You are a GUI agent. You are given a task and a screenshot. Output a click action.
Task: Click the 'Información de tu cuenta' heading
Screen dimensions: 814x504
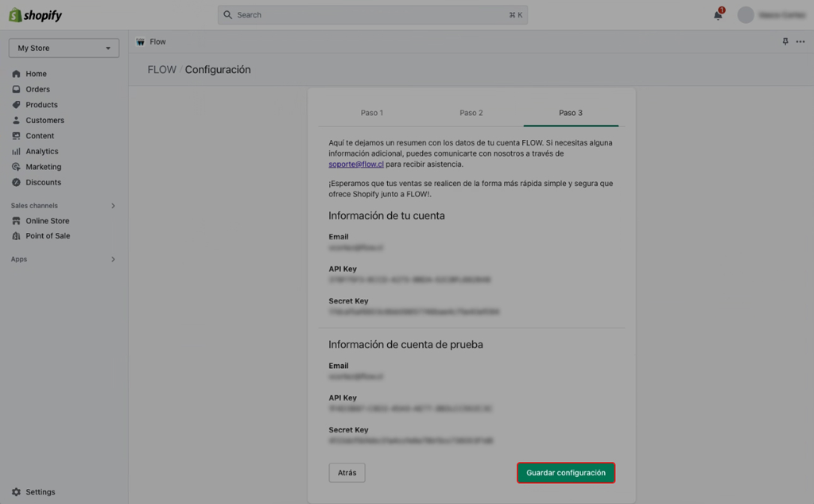point(387,216)
